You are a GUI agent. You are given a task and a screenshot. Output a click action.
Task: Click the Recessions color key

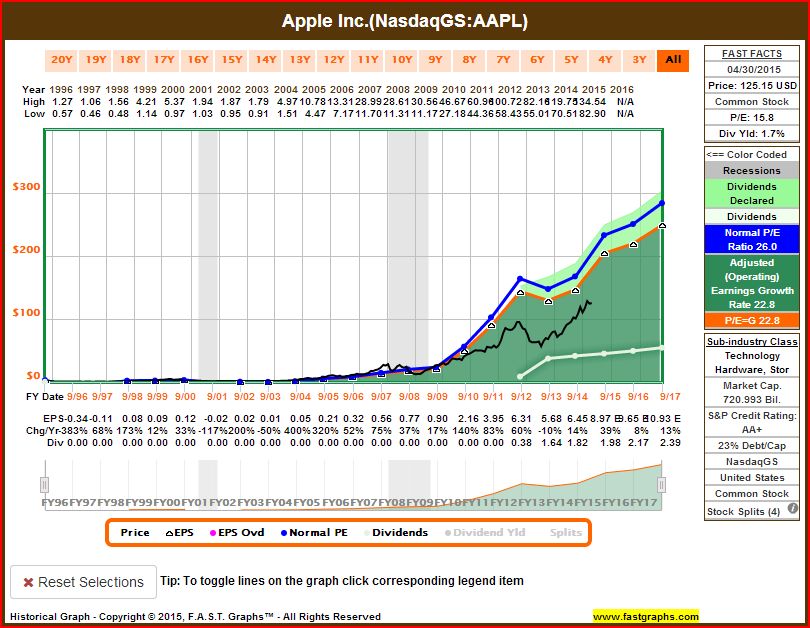point(752,170)
